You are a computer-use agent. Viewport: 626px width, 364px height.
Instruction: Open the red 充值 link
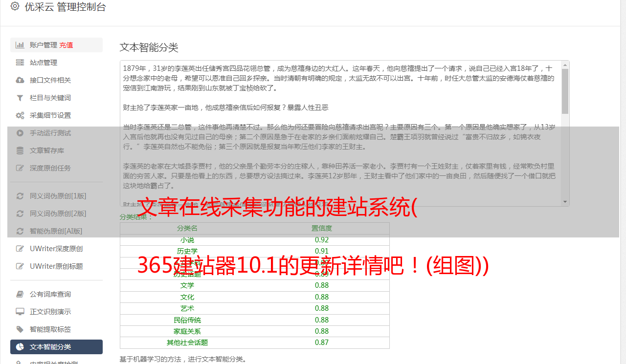(66, 45)
